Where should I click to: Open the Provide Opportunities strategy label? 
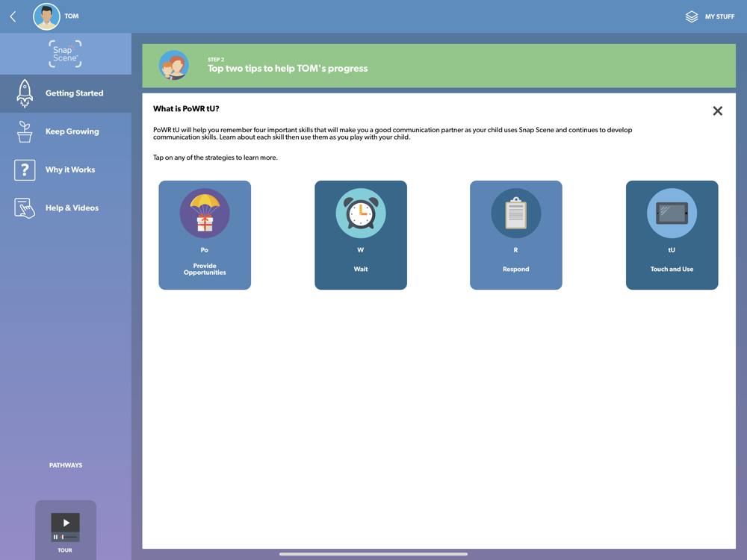(x=205, y=269)
